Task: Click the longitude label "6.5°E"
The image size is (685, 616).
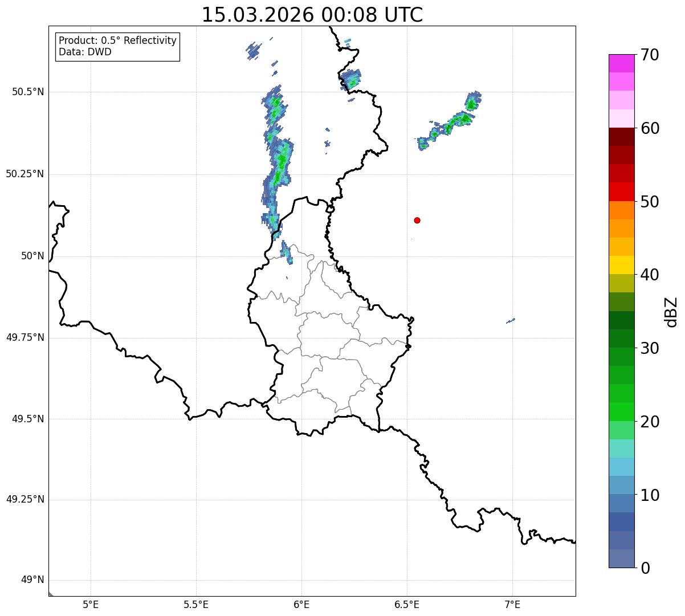Action: click(x=407, y=604)
